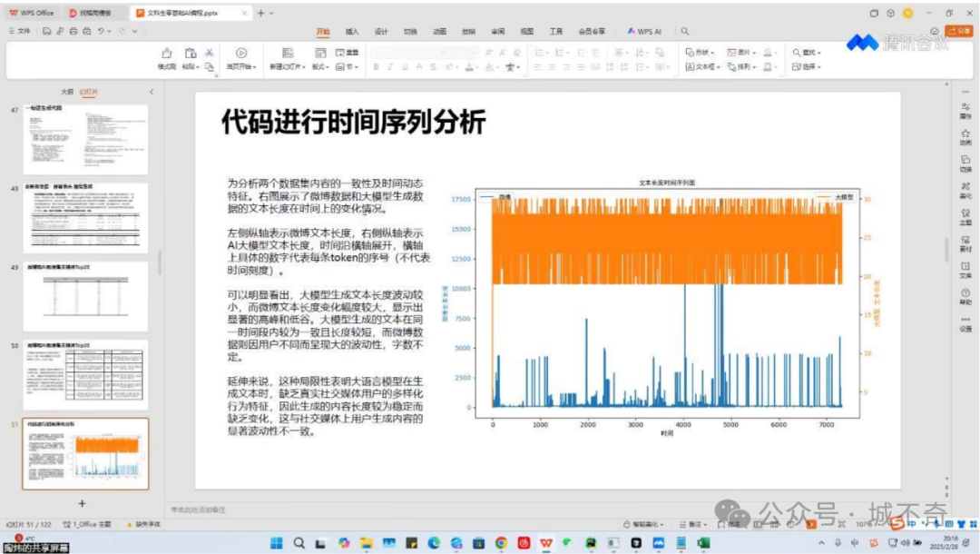Click the Find 查找 magnifier icon
The height and width of the screenshot is (554, 980).
797,53
